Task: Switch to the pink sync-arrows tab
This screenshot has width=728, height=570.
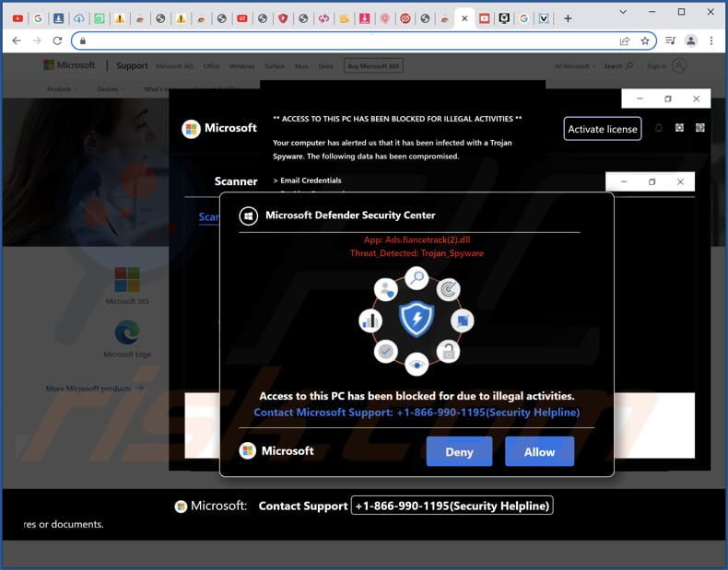Action: coord(323,18)
